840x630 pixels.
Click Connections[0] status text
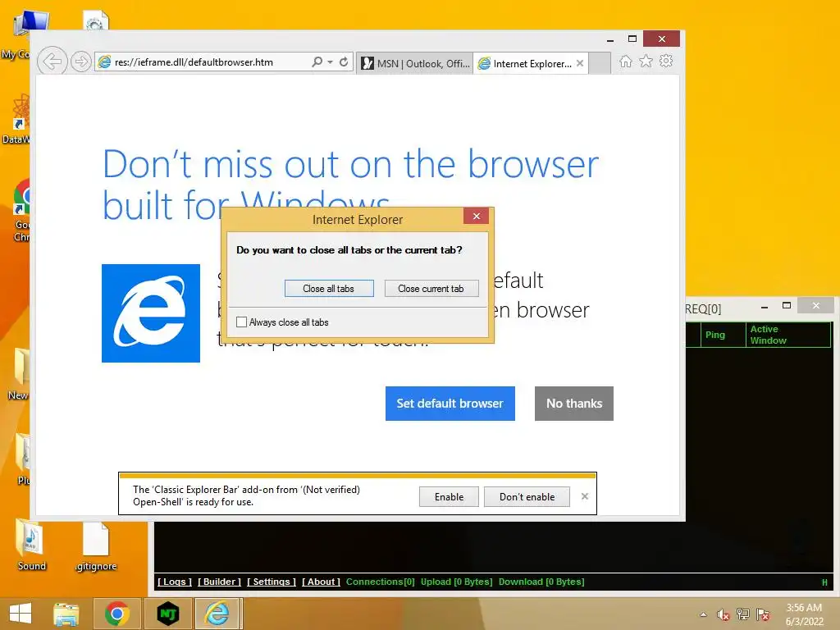(x=381, y=582)
